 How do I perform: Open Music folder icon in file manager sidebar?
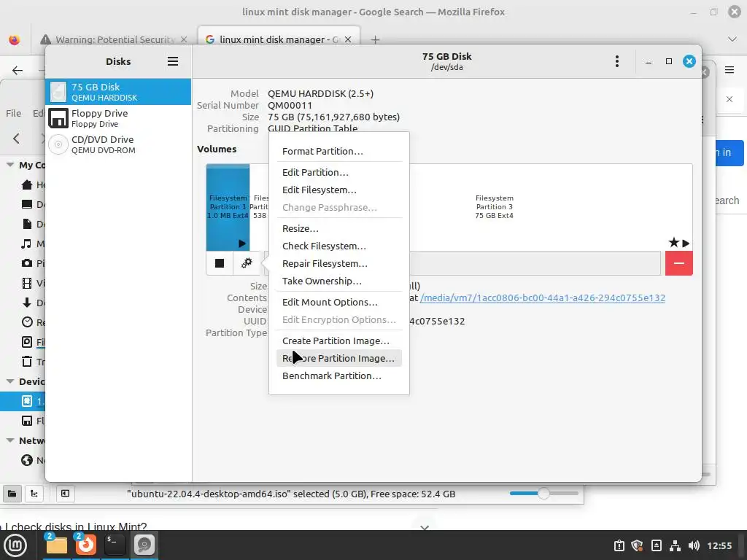27,244
